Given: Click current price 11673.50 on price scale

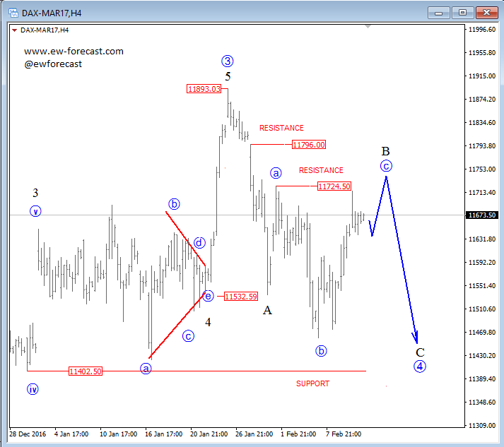Looking at the screenshot, I should [x=482, y=215].
